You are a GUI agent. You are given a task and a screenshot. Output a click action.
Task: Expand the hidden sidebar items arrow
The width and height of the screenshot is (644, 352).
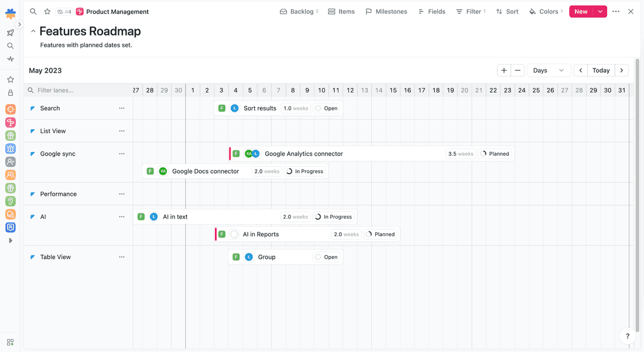[10, 240]
